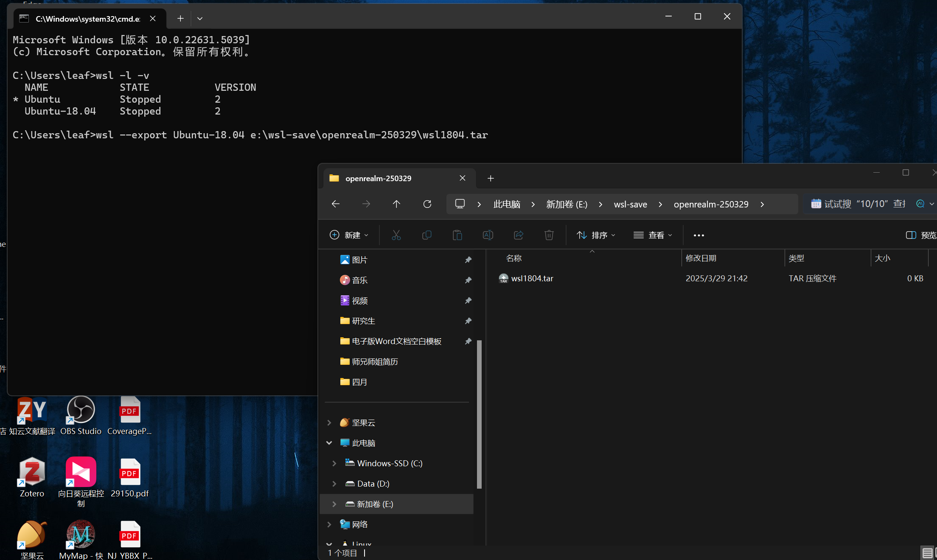Click the 新建 new item button
This screenshot has width=937, height=560.
[x=349, y=235]
